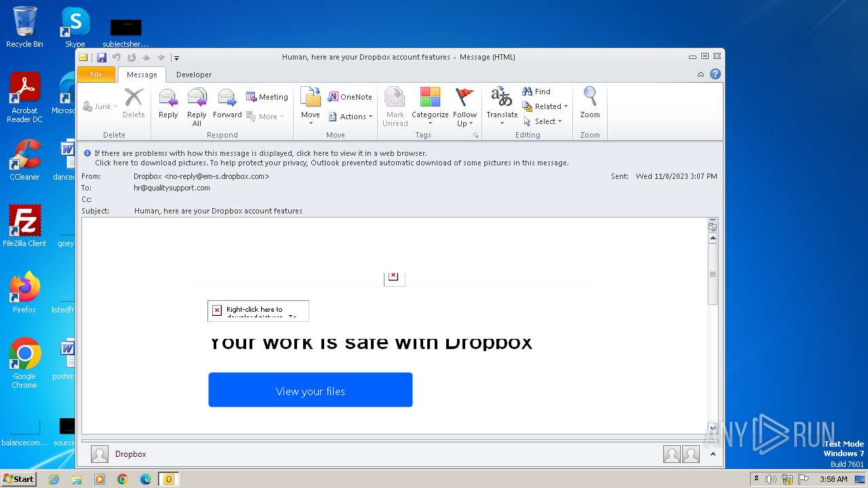868x488 pixels.
Task: Click the Reply button in ribbon
Action: coord(168,104)
